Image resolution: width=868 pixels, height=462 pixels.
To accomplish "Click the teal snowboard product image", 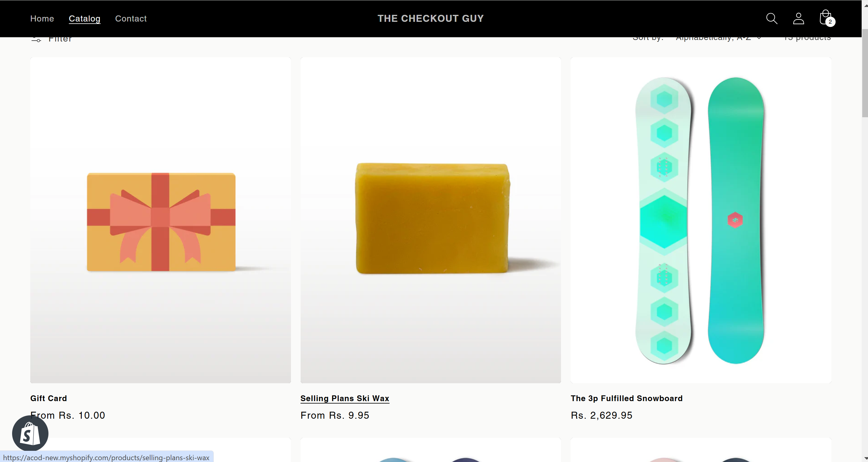I will (701, 220).
